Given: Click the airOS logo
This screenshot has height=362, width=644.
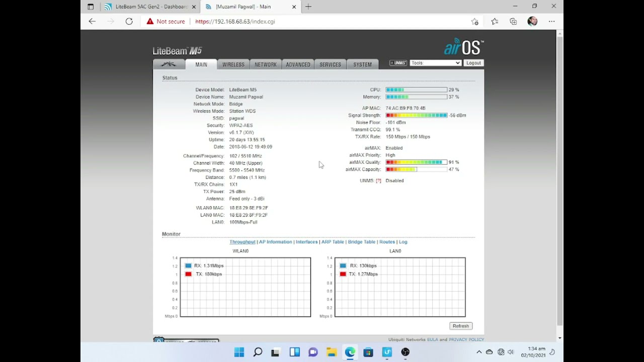Looking at the screenshot, I should click(x=463, y=46).
